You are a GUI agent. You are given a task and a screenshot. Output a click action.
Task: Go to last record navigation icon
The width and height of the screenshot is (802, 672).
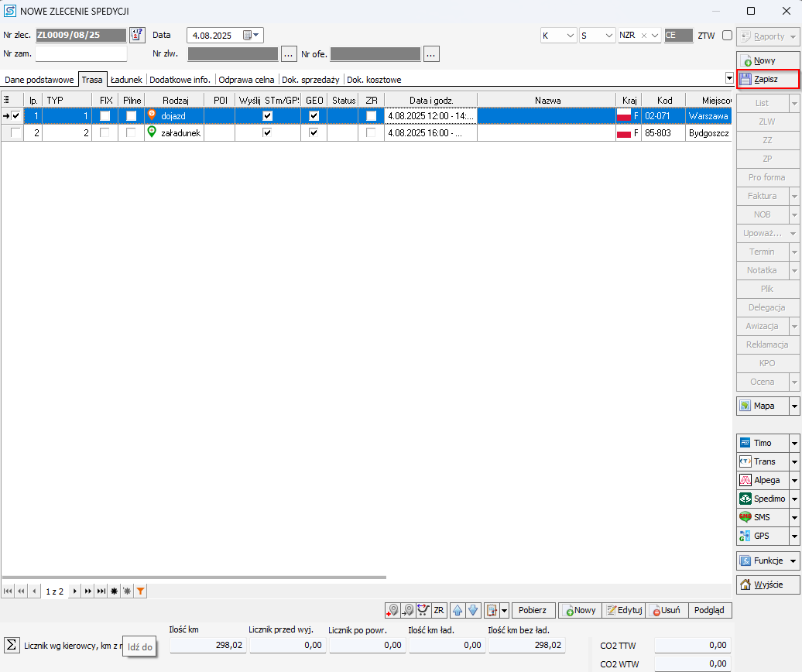click(101, 591)
